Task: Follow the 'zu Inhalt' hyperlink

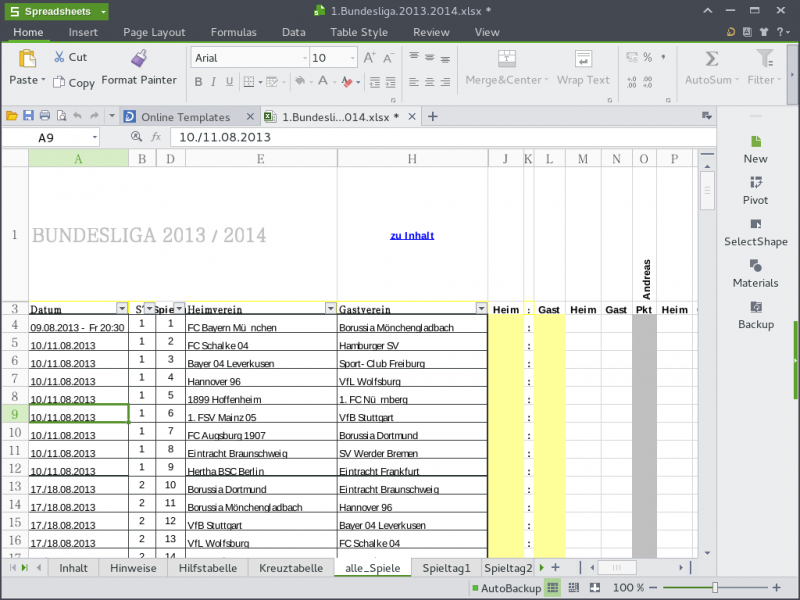Action: coord(411,236)
